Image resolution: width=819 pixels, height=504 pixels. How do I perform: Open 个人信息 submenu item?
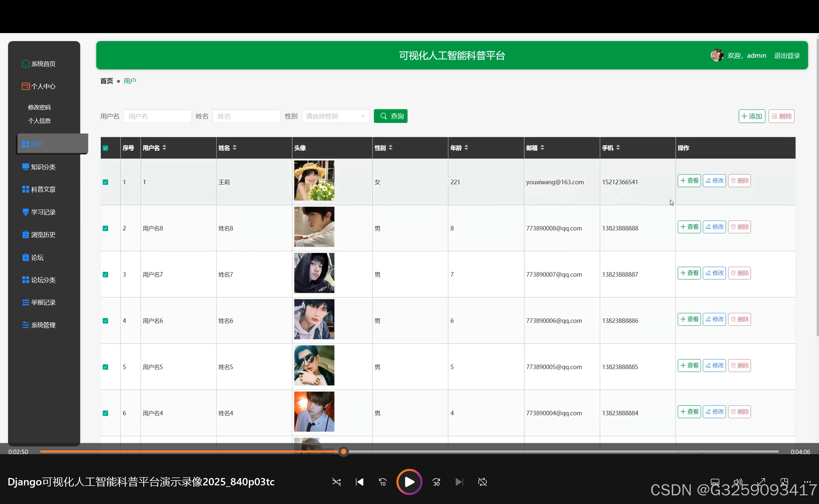[39, 121]
